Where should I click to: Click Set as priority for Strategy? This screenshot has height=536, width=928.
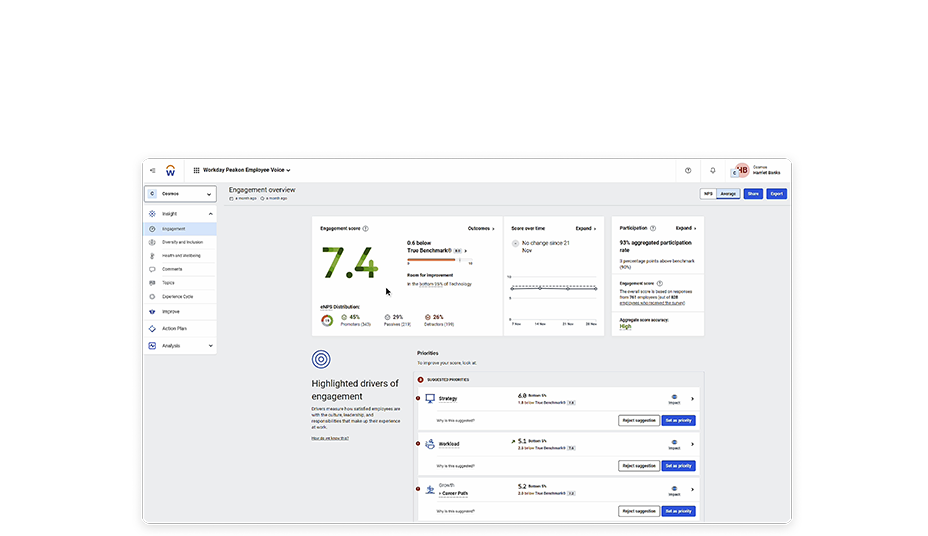tap(678, 420)
